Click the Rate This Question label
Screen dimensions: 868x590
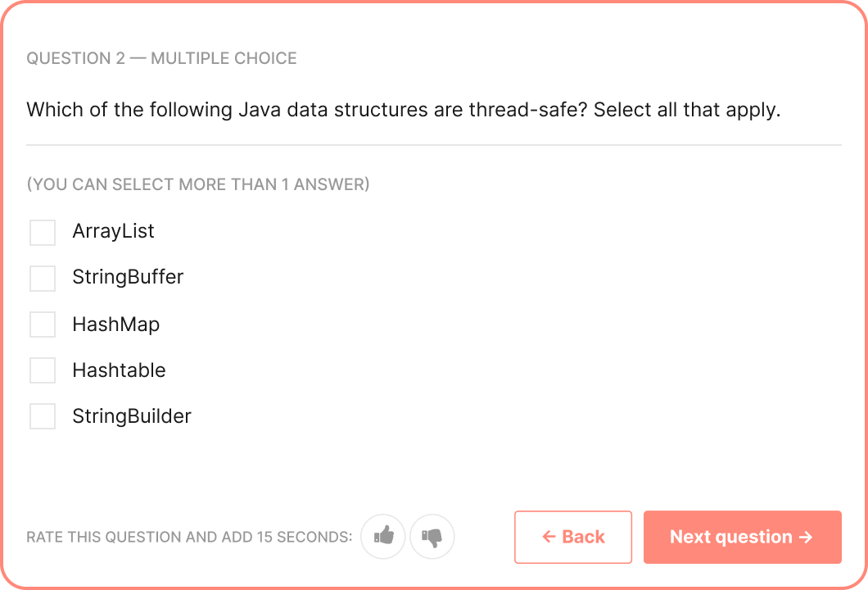[189, 537]
